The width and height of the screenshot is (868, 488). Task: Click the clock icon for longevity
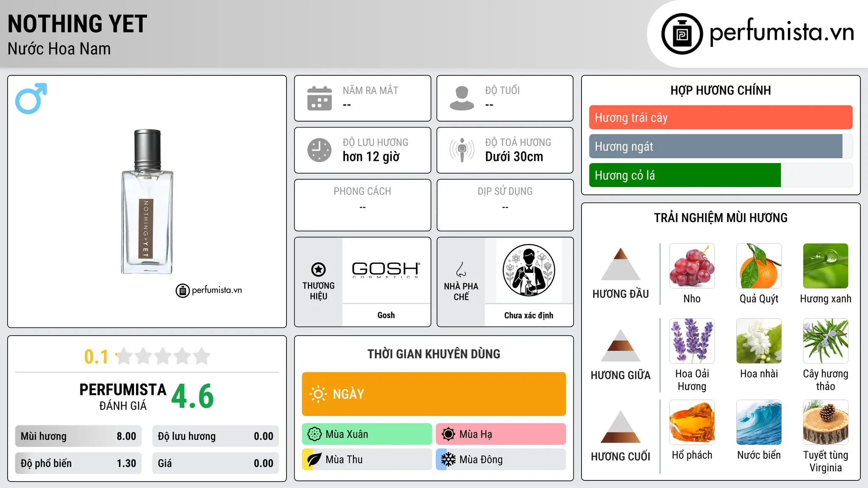(320, 150)
